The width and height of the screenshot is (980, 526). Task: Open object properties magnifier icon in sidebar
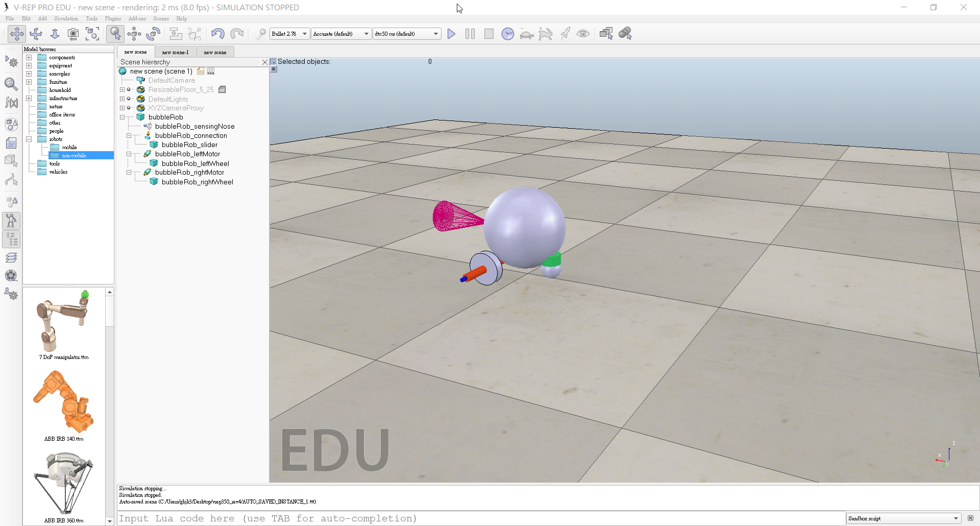coord(11,84)
